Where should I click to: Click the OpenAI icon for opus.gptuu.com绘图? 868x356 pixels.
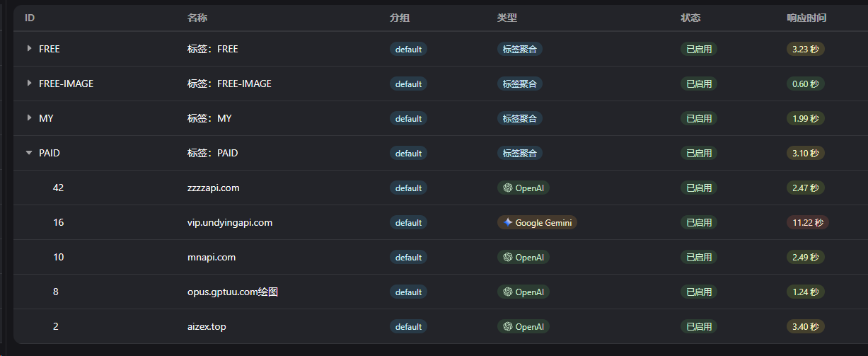coord(507,292)
